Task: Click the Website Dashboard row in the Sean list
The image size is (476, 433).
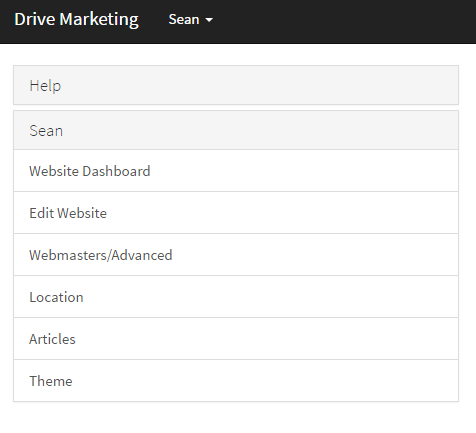Action: 236,171
